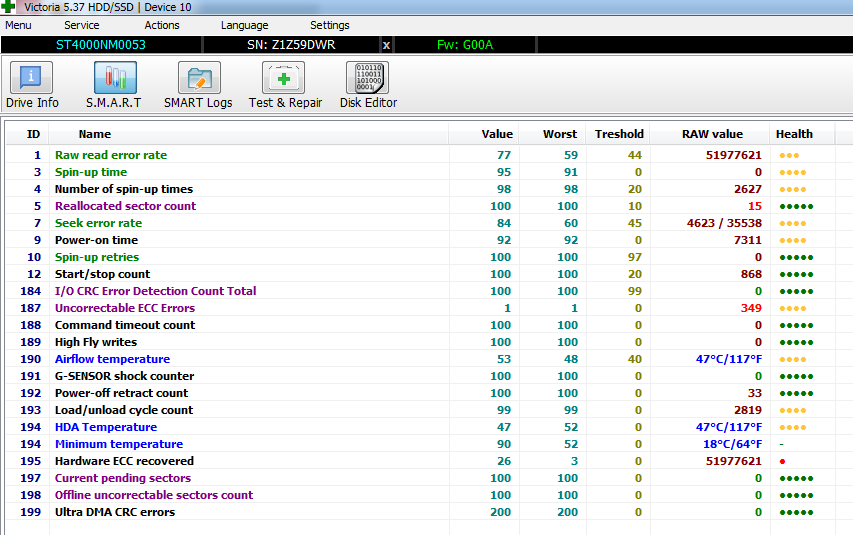This screenshot has width=853, height=535.
Task: Open the Settings menu
Action: tap(329, 25)
